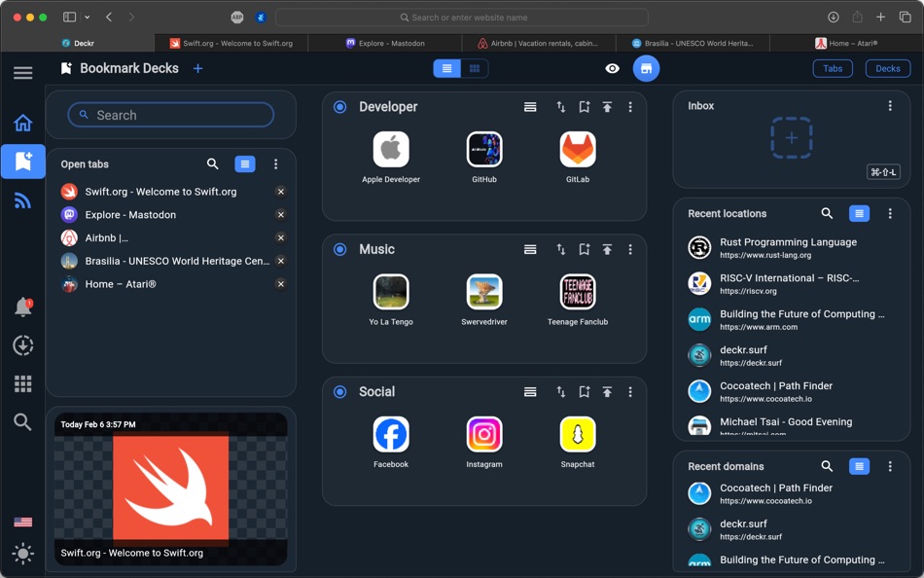Open the Teenage Fanclub bookmark
Viewport: 924px width, 578px height.
(578, 292)
